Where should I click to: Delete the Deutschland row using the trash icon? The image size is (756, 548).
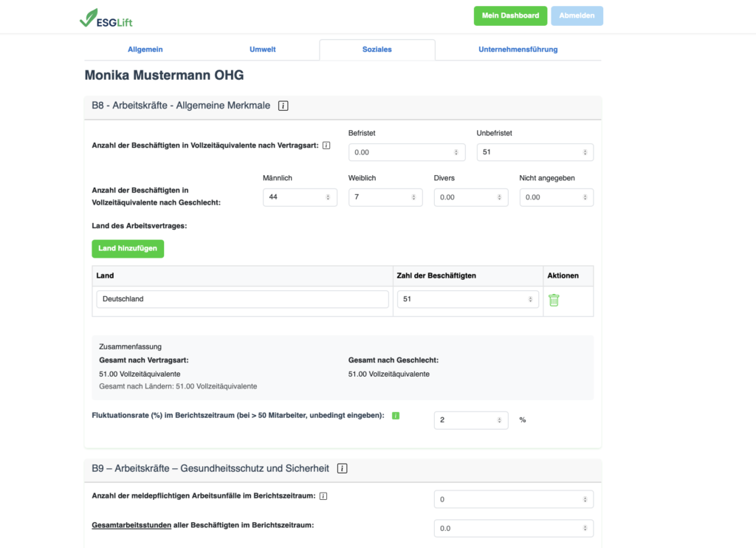click(x=554, y=300)
